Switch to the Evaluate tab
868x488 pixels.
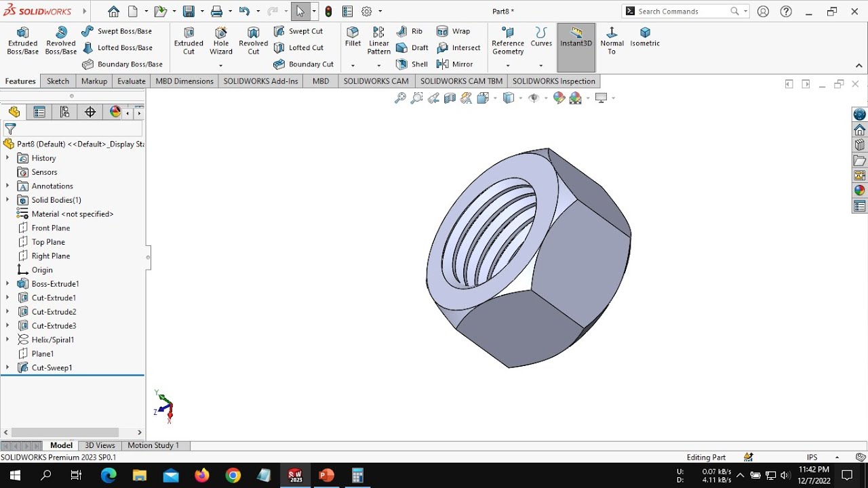tap(132, 81)
